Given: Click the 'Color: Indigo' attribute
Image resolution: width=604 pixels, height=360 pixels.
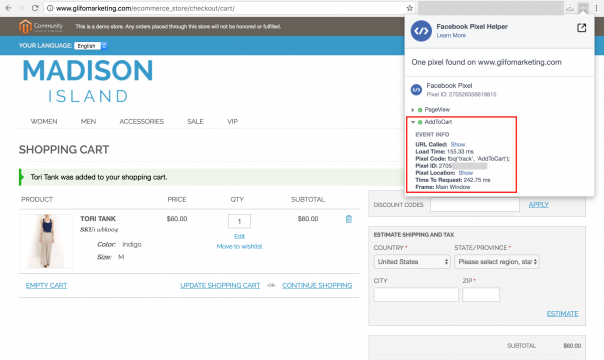Looking at the screenshot, I should click(x=119, y=244).
